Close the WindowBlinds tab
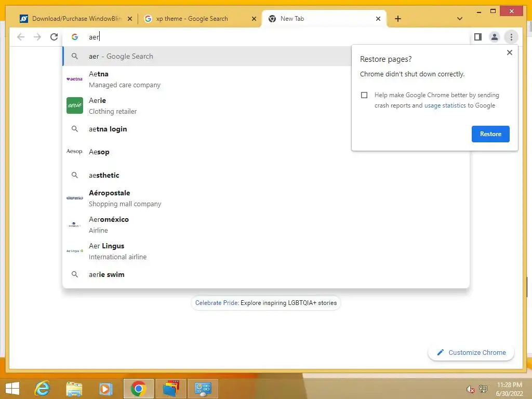Screen dimensions: 532x399 coord(129,19)
